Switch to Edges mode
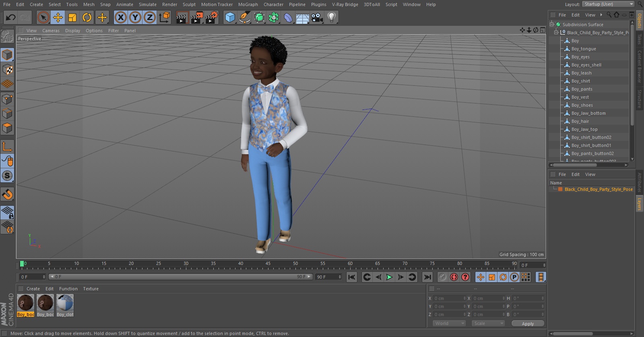 7,114
